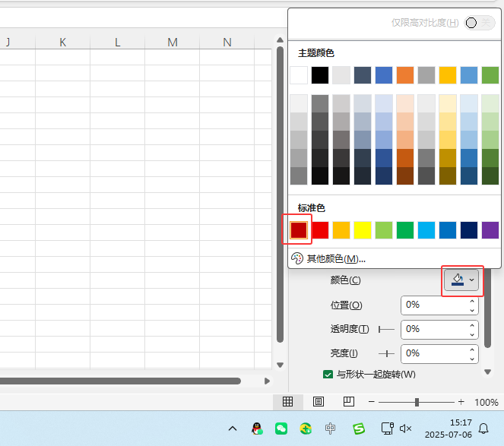The width and height of the screenshot is (504, 446).
Task: Pick the dark red standard color
Action: [x=299, y=230]
